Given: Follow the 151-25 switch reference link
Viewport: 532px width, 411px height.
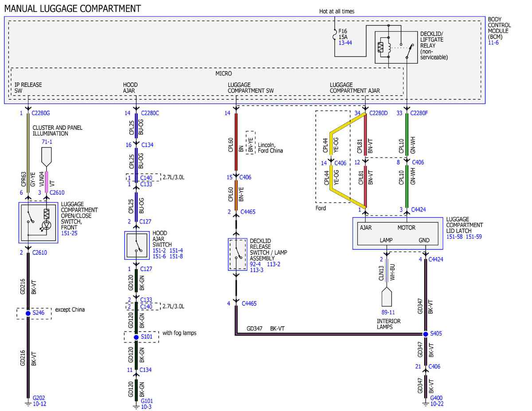Looking at the screenshot, I should 70,233.
